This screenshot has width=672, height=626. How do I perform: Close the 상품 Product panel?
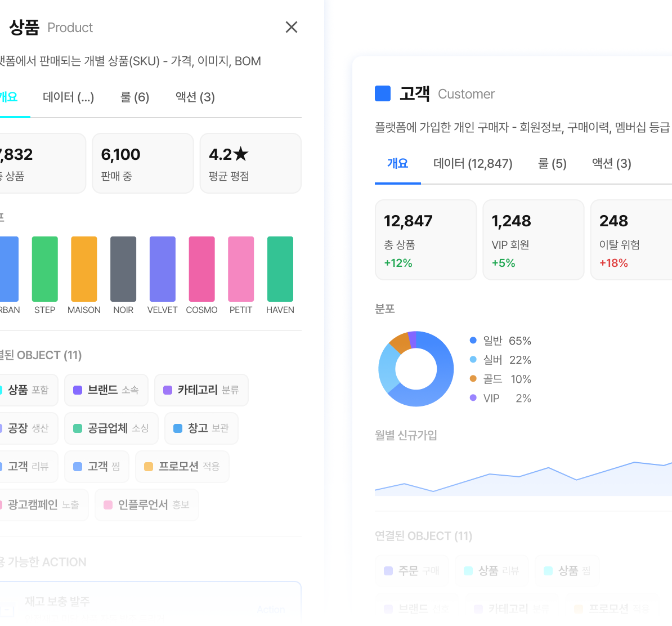[292, 27]
